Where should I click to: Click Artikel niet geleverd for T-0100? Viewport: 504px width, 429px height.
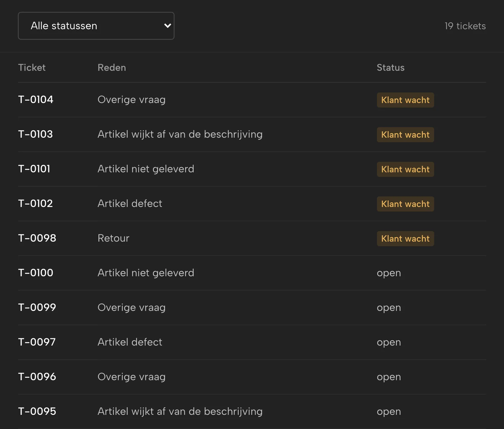pos(146,273)
